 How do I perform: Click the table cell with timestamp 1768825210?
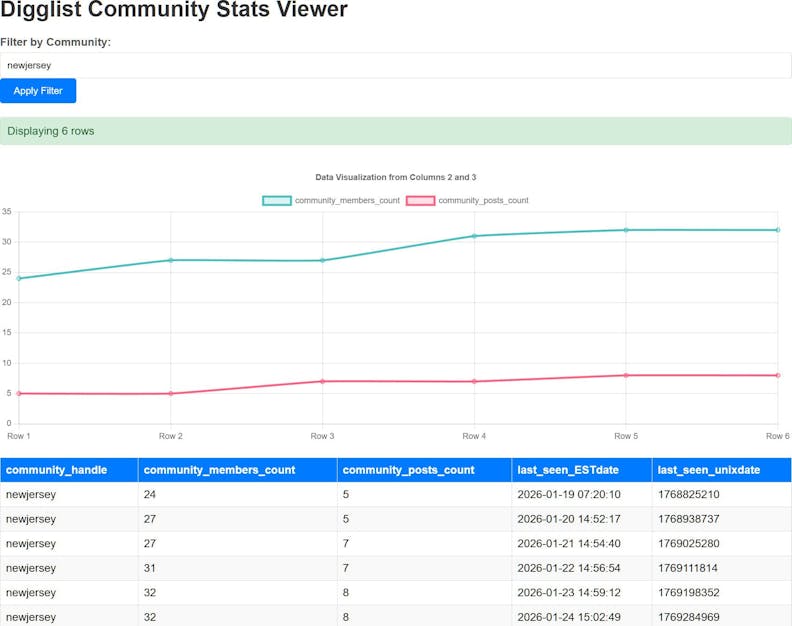point(689,495)
